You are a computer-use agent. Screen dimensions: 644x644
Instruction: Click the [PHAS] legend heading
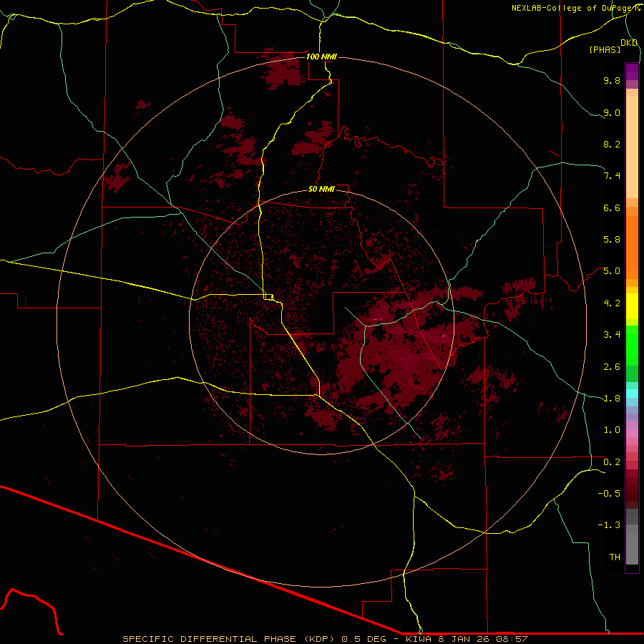605,49
